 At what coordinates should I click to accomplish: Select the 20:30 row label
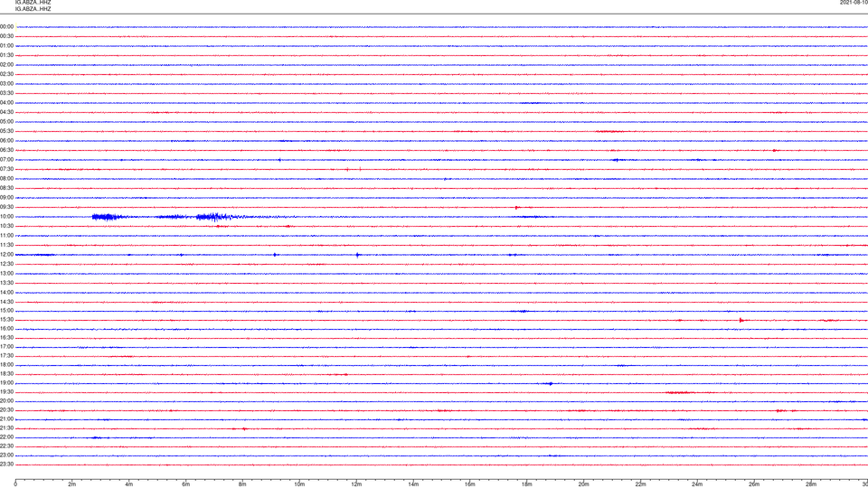pyautogui.click(x=6, y=410)
